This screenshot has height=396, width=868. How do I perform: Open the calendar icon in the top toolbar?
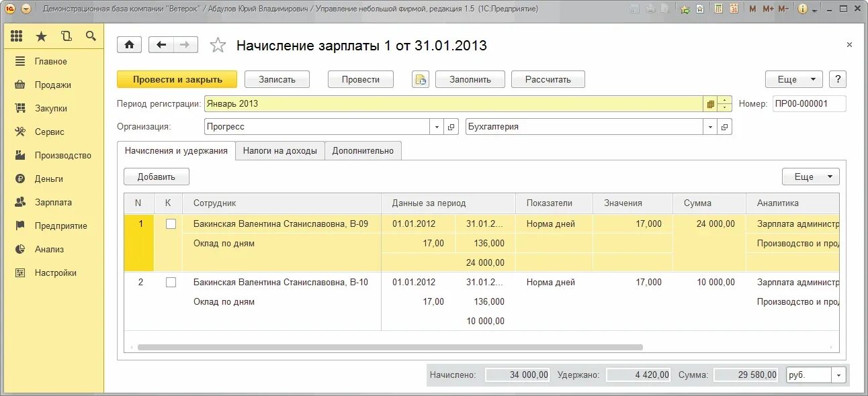[734, 8]
